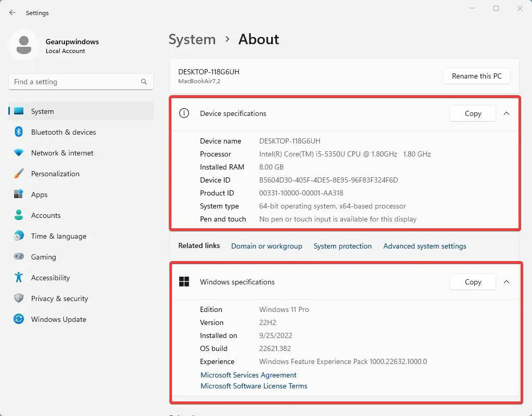The height and width of the screenshot is (416, 532).
Task: Click the Time & language globe icon
Action: pyautogui.click(x=19, y=236)
